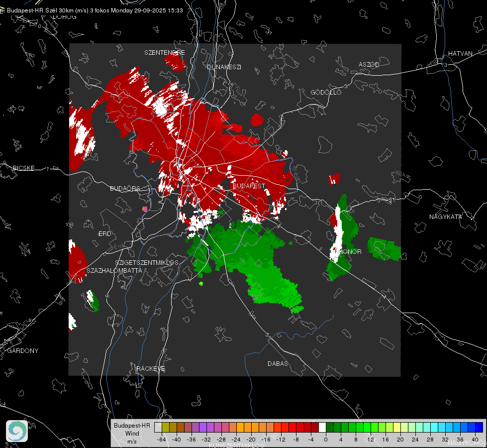Select the GÁRDONY label
487x448 pixels.
pyautogui.click(x=23, y=351)
